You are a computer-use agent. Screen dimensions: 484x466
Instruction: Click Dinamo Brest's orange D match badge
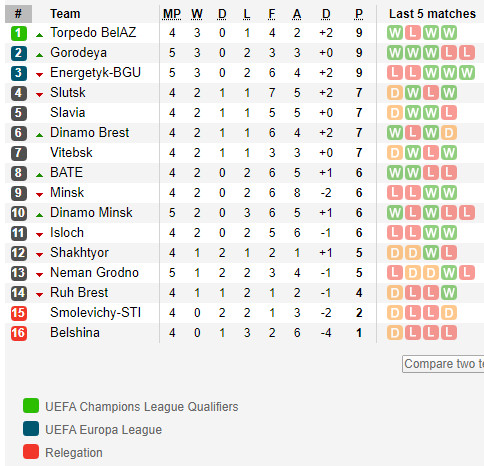(449, 133)
